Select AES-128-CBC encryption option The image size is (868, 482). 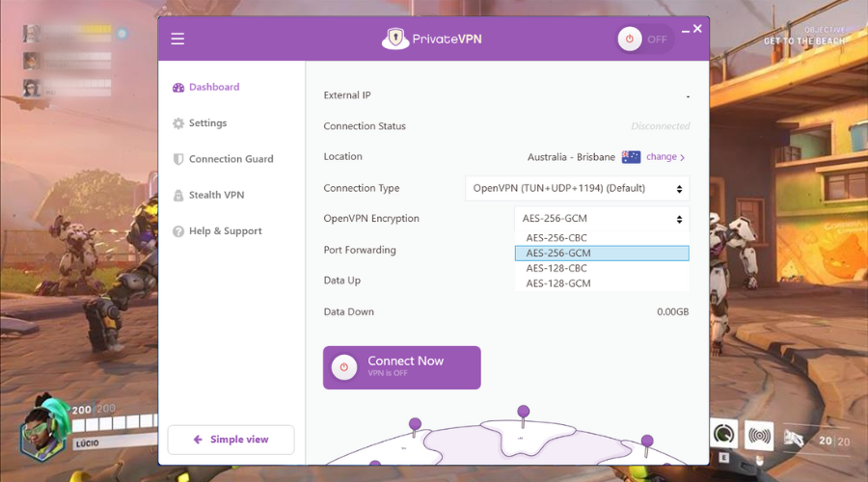[x=602, y=268]
